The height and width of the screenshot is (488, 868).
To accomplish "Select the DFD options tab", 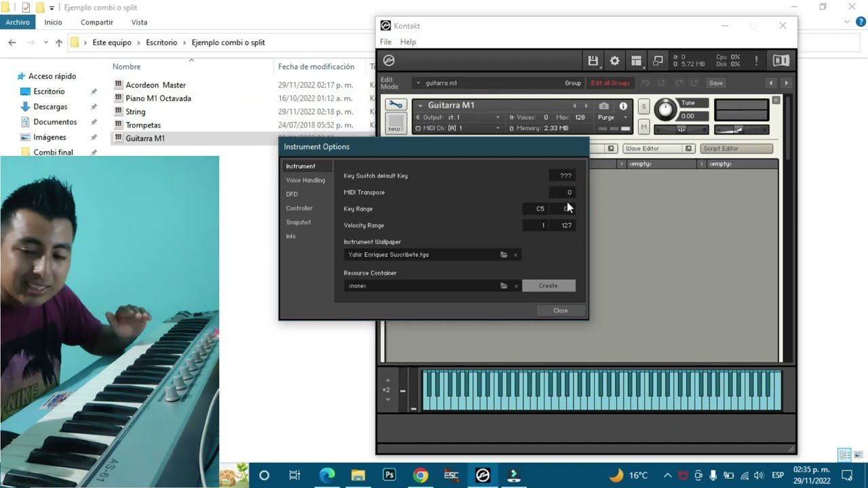I will tap(292, 195).
